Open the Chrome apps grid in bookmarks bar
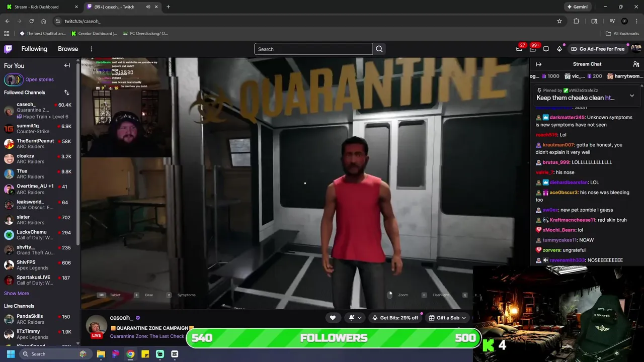The width and height of the screenshot is (644, 362). pos(7,33)
